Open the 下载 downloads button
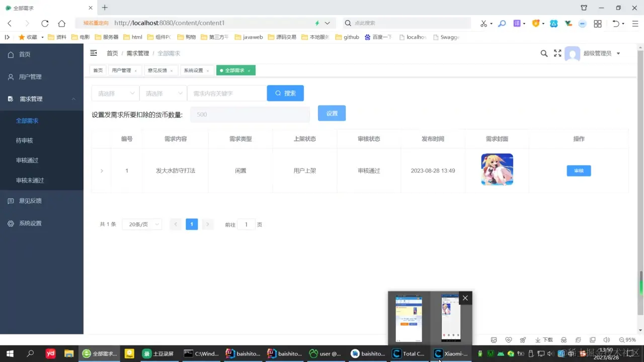644x362 pixels. [544, 340]
